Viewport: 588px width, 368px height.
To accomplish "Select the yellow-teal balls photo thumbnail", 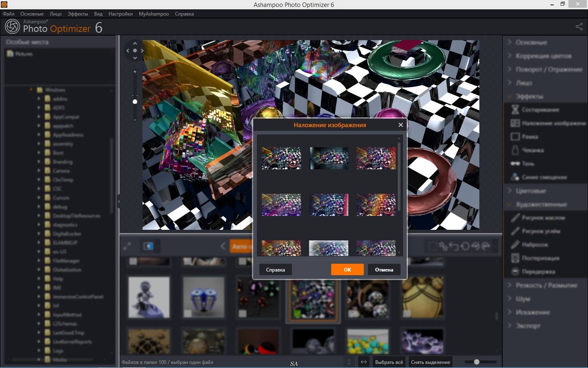I will pyautogui.click(x=367, y=341).
